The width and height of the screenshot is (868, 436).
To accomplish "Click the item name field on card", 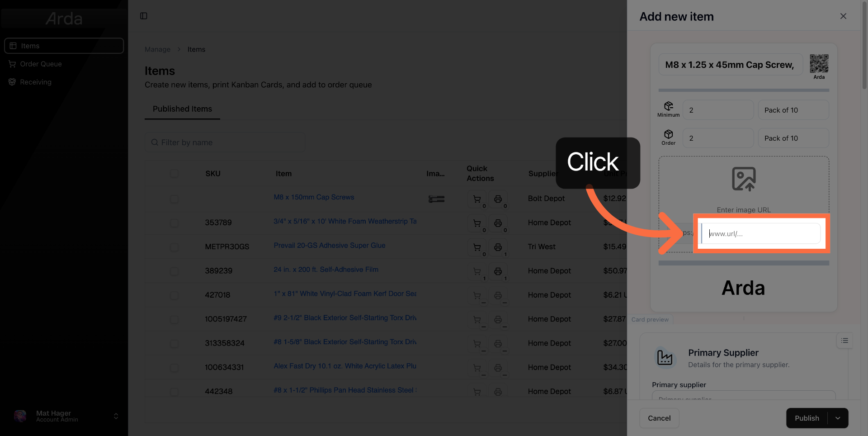I will coord(731,65).
